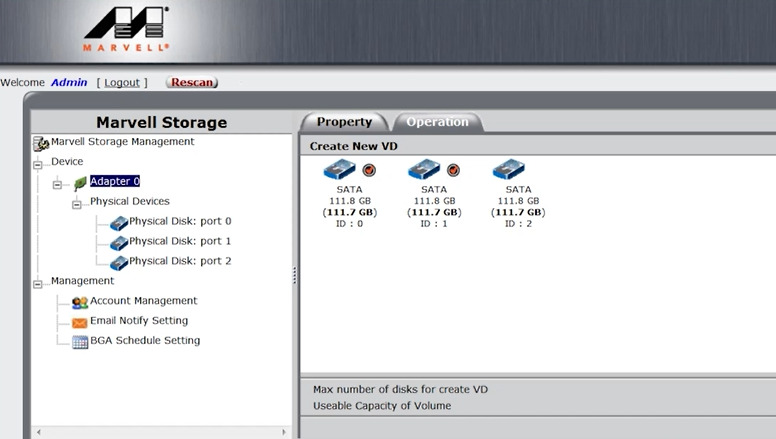Collapse the Management tree node
Viewport: 776px width, 439px height.
click(x=38, y=284)
